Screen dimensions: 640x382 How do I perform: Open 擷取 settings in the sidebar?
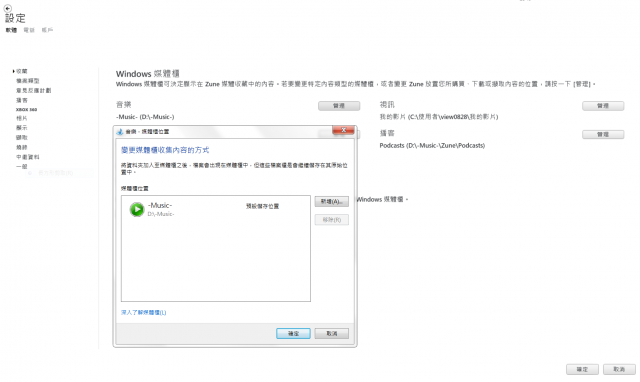[22, 138]
